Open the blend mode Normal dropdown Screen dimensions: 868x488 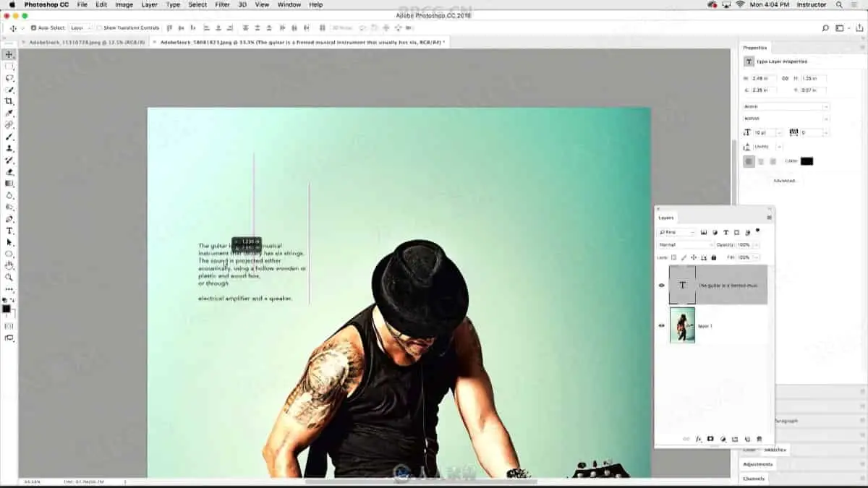pyautogui.click(x=685, y=245)
